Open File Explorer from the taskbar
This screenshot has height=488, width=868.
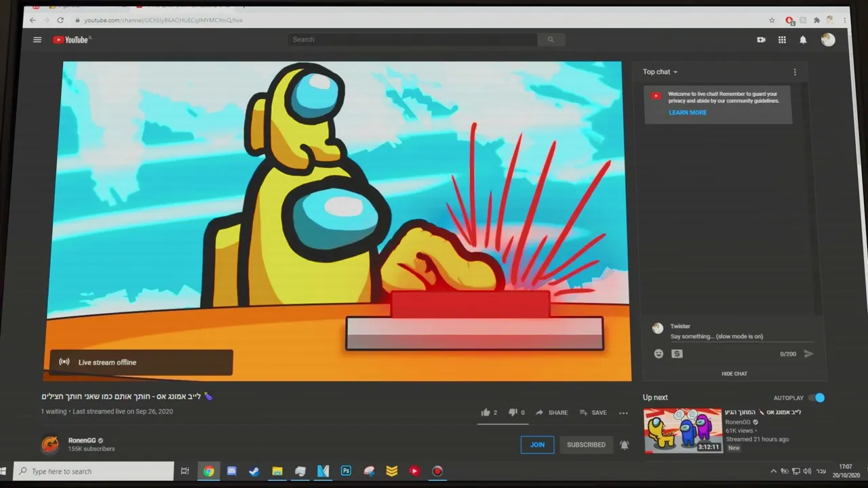point(277,471)
